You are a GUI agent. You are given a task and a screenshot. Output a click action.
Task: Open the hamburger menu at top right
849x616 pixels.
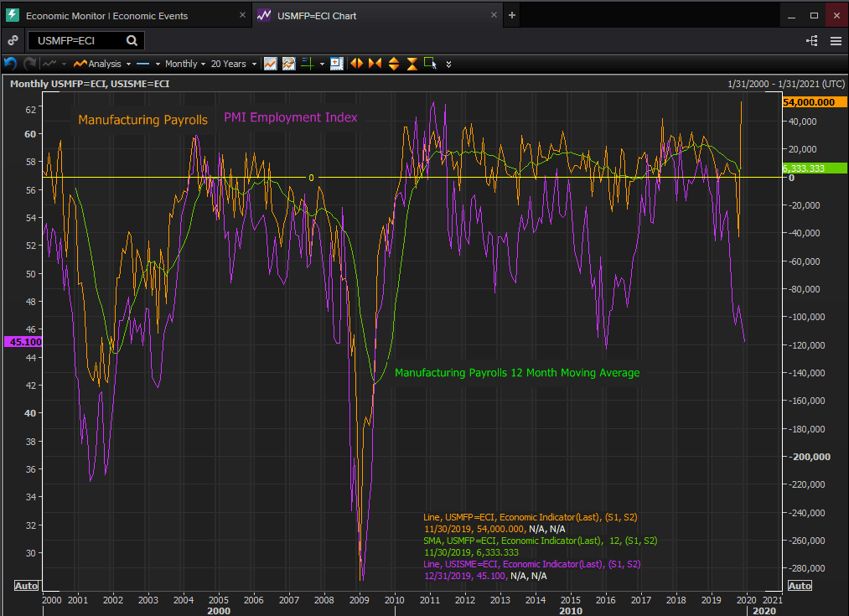835,40
